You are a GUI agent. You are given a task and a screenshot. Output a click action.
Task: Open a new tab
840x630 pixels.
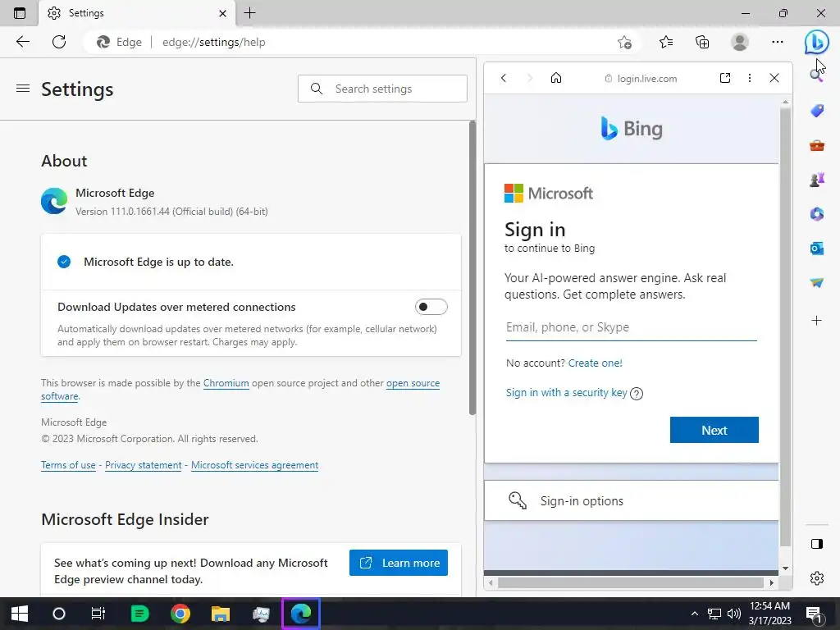click(249, 13)
